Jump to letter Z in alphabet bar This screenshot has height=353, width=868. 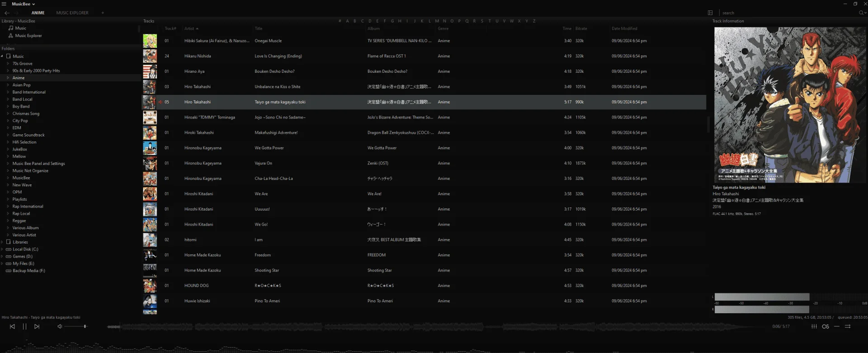click(534, 21)
